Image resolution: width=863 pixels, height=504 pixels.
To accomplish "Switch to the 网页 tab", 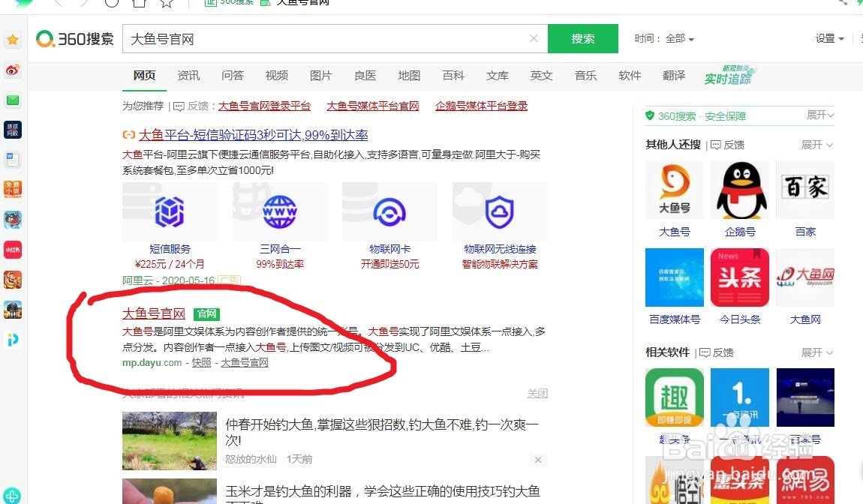I will coord(144,76).
